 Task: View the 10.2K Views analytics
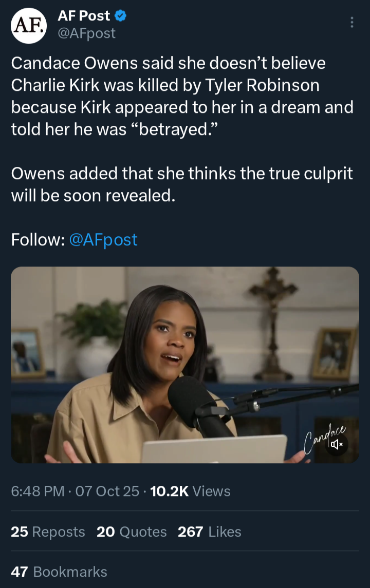pos(190,491)
